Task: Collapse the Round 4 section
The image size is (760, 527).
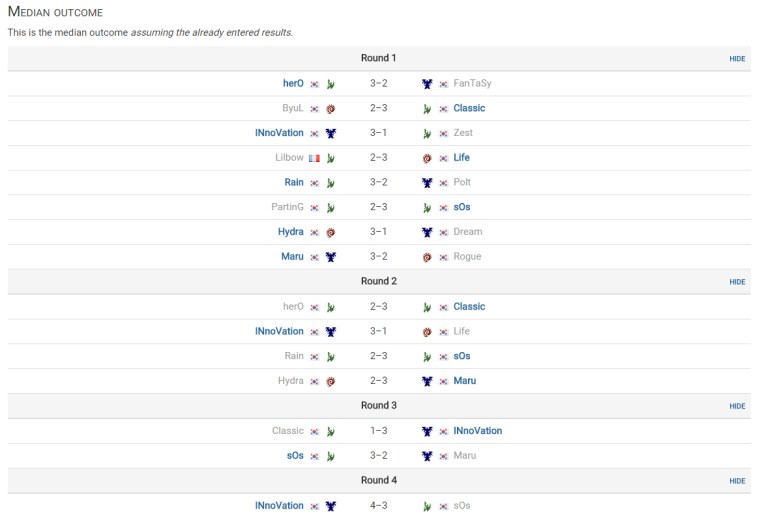Action: click(737, 481)
